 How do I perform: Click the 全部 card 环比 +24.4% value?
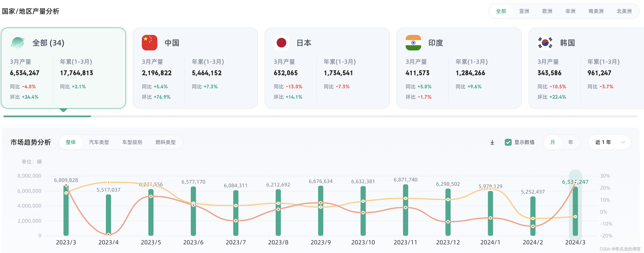click(x=30, y=97)
